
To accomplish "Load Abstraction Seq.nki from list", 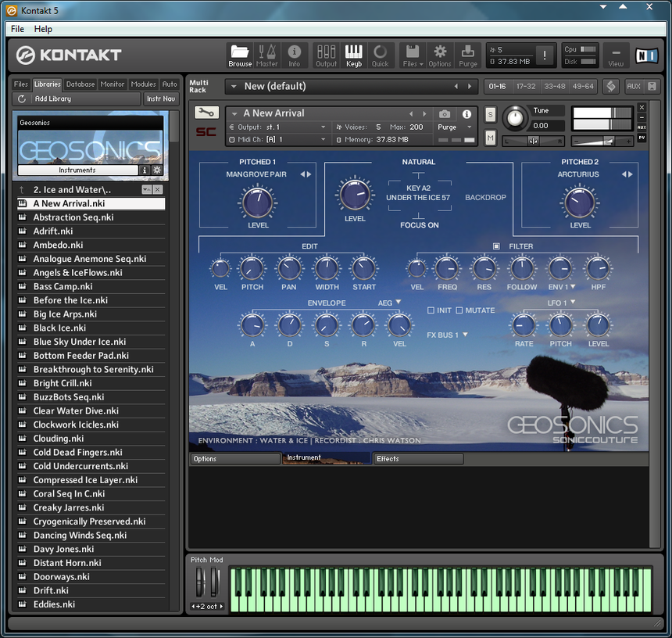I will [91, 217].
